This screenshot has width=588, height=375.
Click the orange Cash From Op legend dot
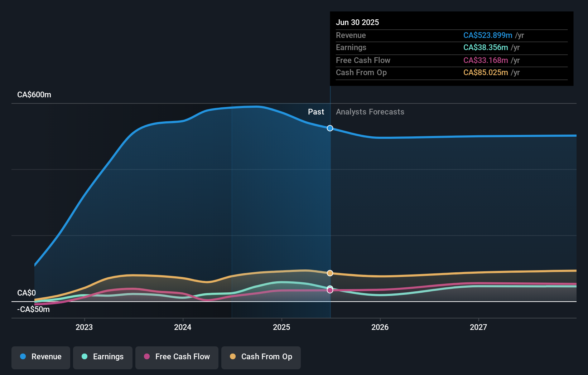[233, 356]
